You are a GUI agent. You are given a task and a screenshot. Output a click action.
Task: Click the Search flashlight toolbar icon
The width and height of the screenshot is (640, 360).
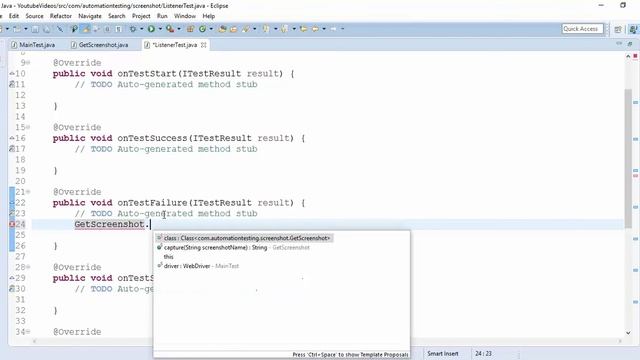tap(246, 29)
